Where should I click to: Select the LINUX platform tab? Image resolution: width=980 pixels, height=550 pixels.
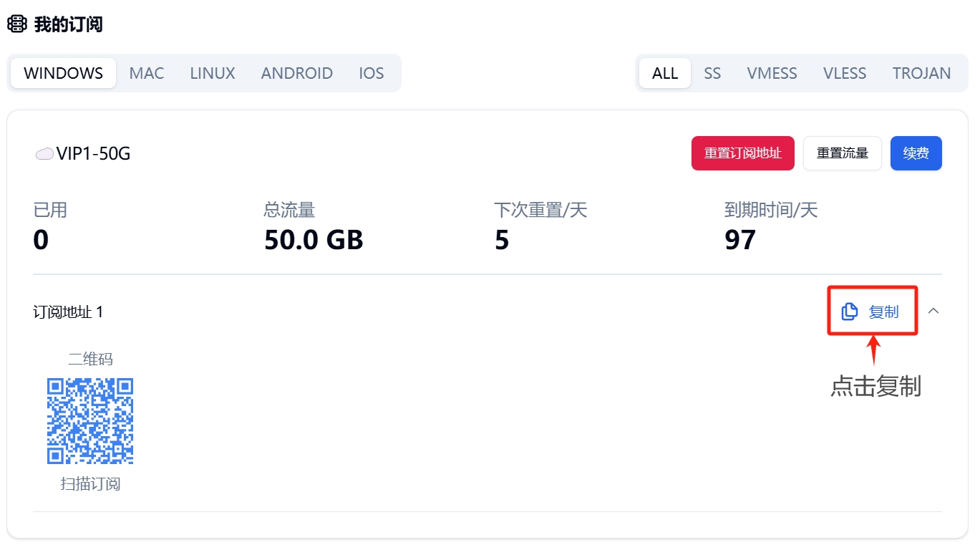(212, 72)
